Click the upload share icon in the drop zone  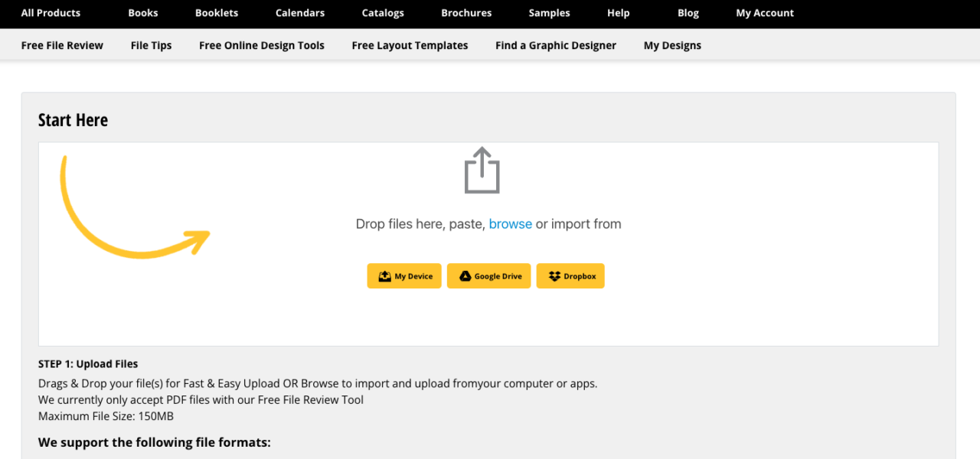point(482,171)
